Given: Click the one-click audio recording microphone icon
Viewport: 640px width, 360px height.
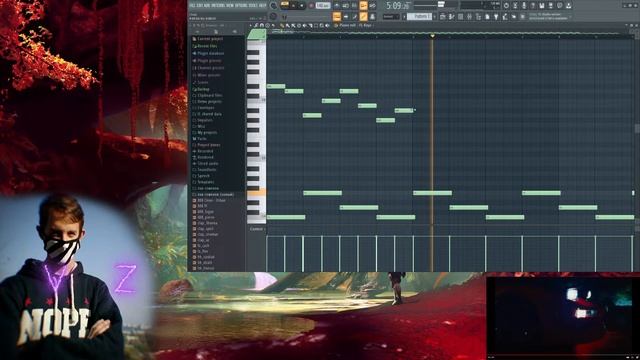Looking at the screenshot, I should tap(524, 5).
